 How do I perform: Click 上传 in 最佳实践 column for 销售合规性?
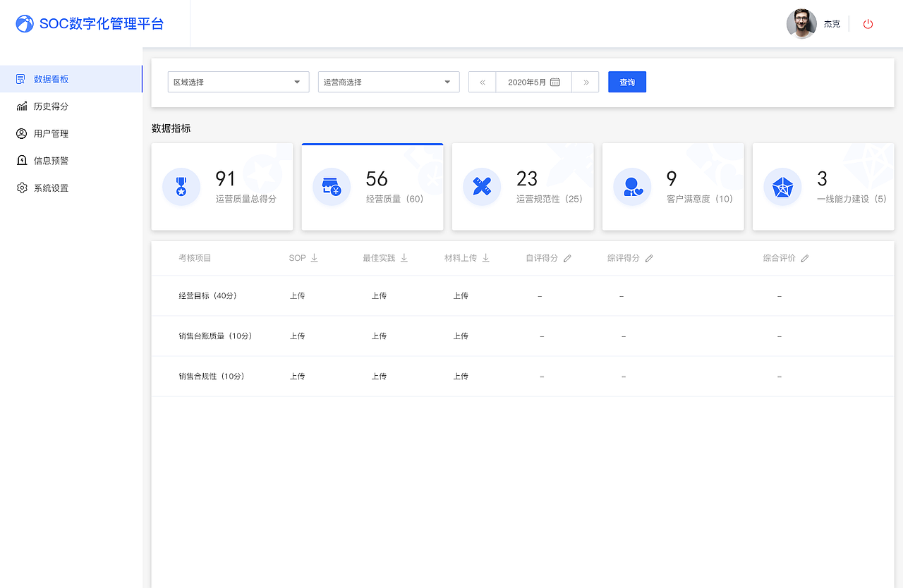pyautogui.click(x=379, y=376)
